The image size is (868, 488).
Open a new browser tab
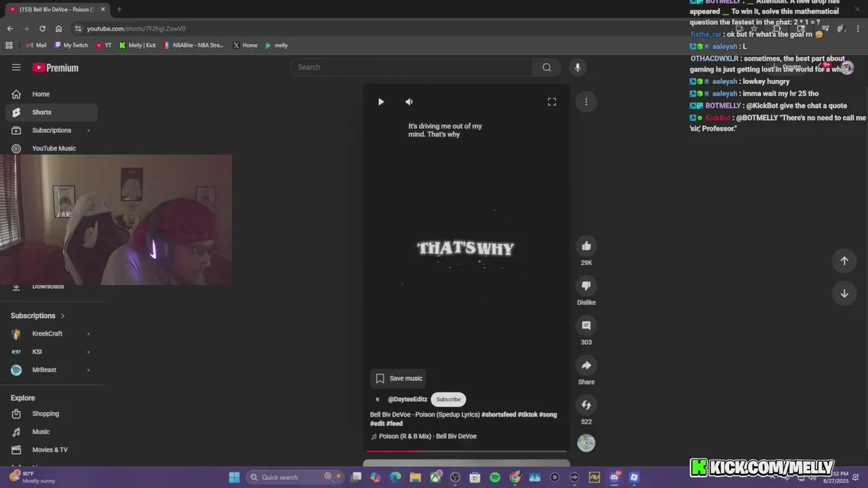pos(119,9)
